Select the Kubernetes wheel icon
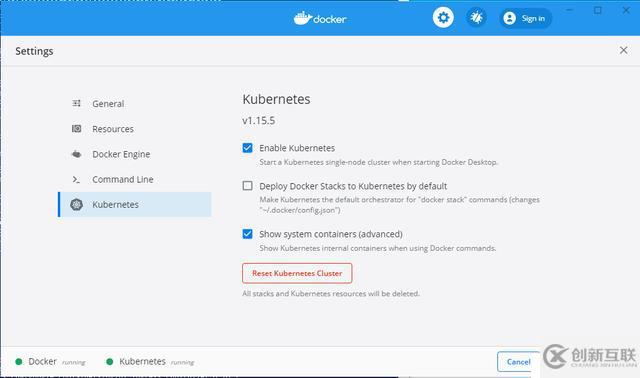640x378 pixels. click(x=76, y=205)
